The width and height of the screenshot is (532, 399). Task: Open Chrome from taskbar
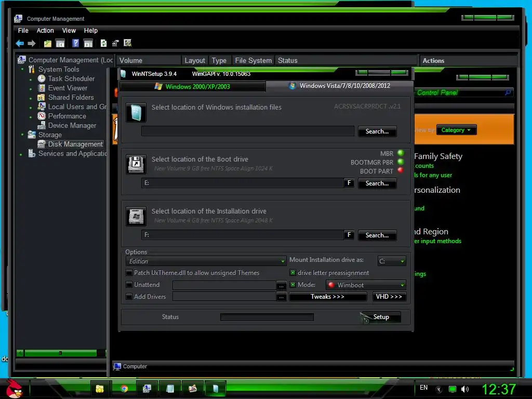click(124, 389)
